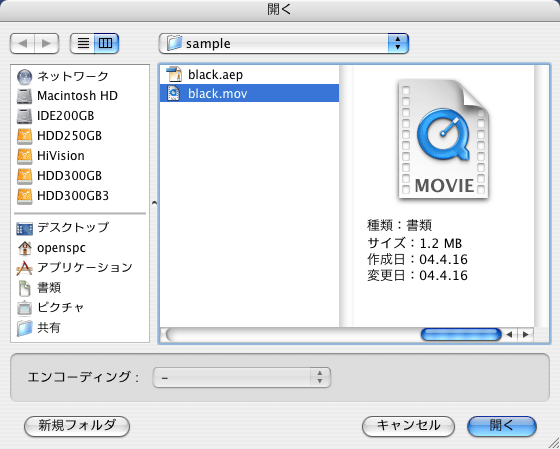The image size is (560, 449).
Task: Go back with the left arrow button
Action: [x=22, y=44]
